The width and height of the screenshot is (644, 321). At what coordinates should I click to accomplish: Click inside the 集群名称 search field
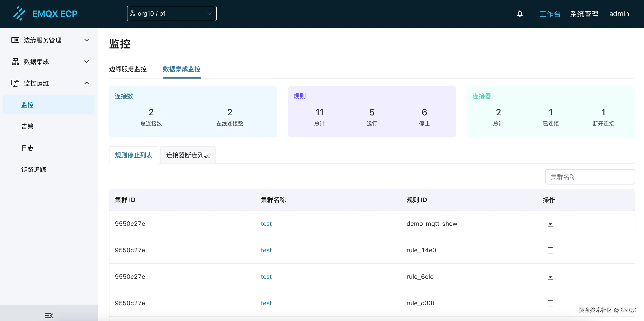pos(590,177)
